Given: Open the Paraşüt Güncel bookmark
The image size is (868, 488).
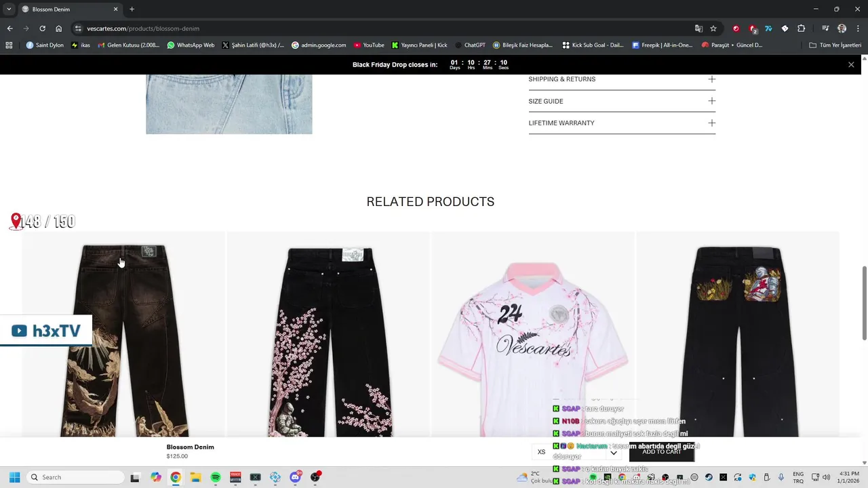Looking at the screenshot, I should (732, 45).
